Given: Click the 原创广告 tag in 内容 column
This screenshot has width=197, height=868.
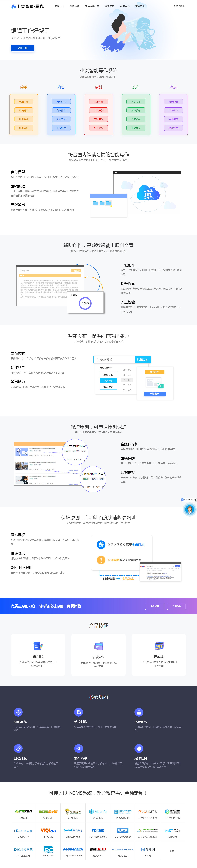Looking at the screenshot, I should pos(61,102).
